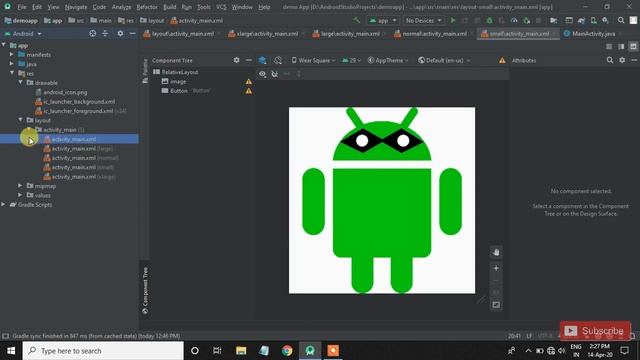
Task: Open AVD Manager phone icon in toolbar
Action: coord(593,20)
